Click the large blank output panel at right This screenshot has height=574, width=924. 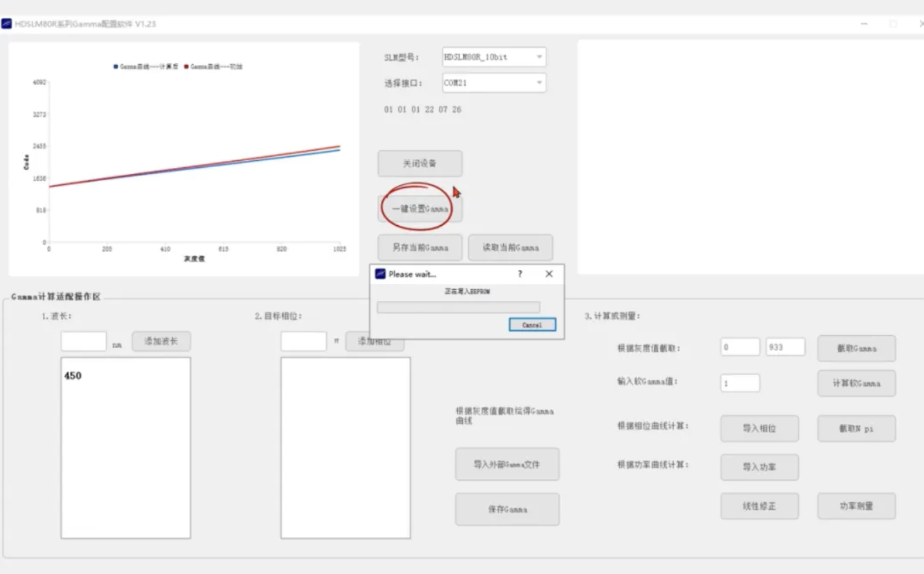[751, 157]
